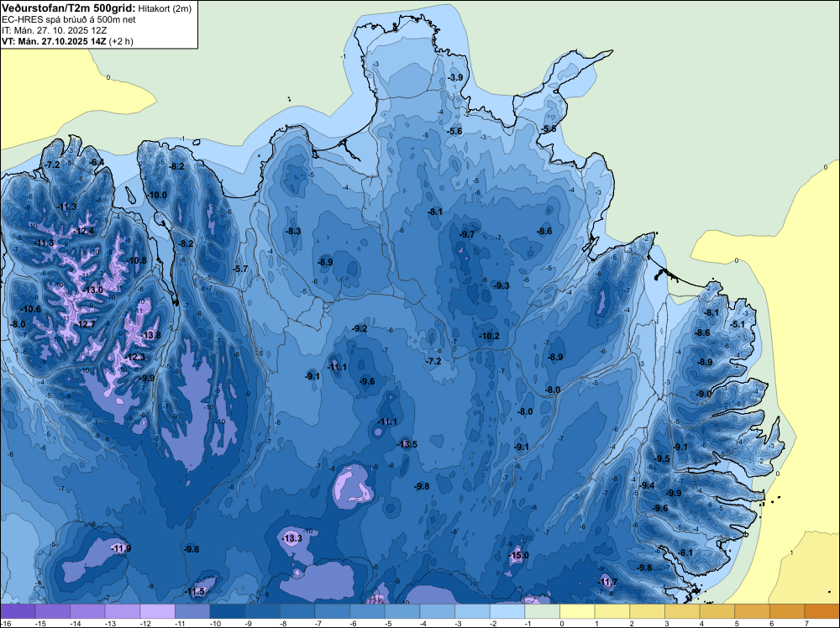Click the -8.3 temperature label
Viewport: 840px width, 628px height.
pyautogui.click(x=293, y=231)
